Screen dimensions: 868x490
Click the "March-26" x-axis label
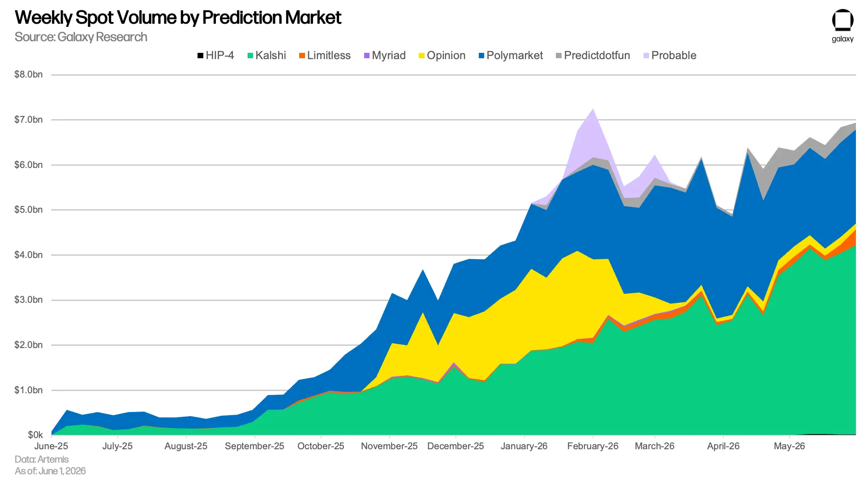click(x=654, y=446)
